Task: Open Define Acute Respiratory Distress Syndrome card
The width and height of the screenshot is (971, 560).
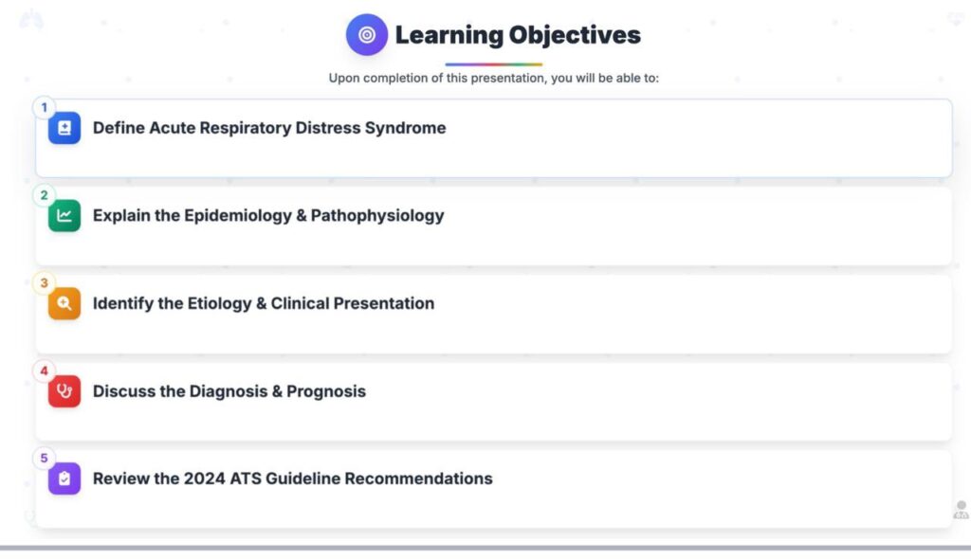Action: (x=493, y=138)
